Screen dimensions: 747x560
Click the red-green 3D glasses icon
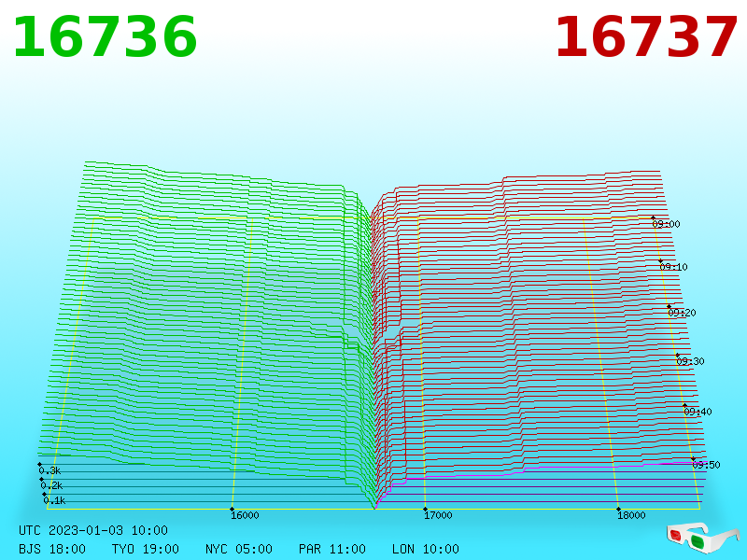(x=703, y=538)
